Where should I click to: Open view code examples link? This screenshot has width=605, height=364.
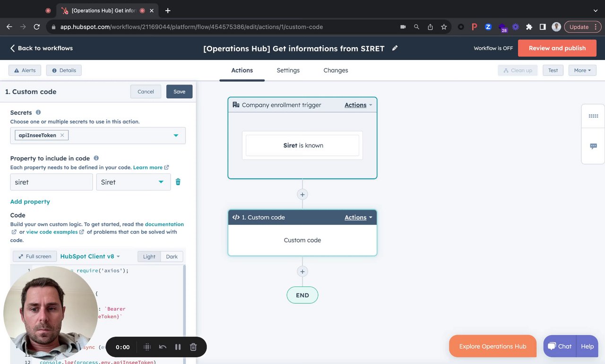tap(52, 232)
